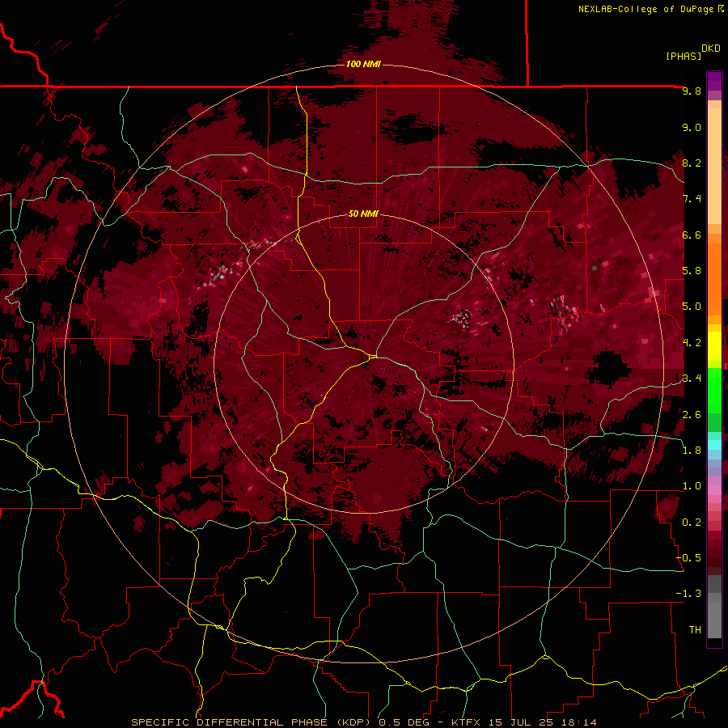Select the 9.0 value on the color scale

coord(692,128)
